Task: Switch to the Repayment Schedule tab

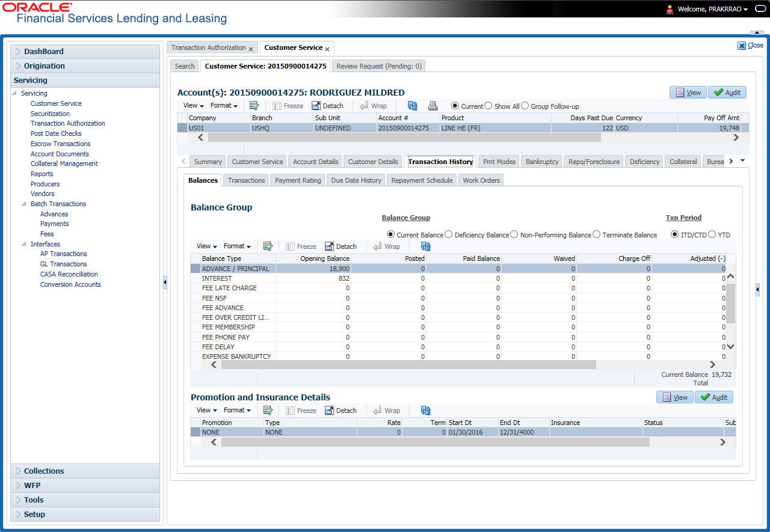Action: click(422, 180)
